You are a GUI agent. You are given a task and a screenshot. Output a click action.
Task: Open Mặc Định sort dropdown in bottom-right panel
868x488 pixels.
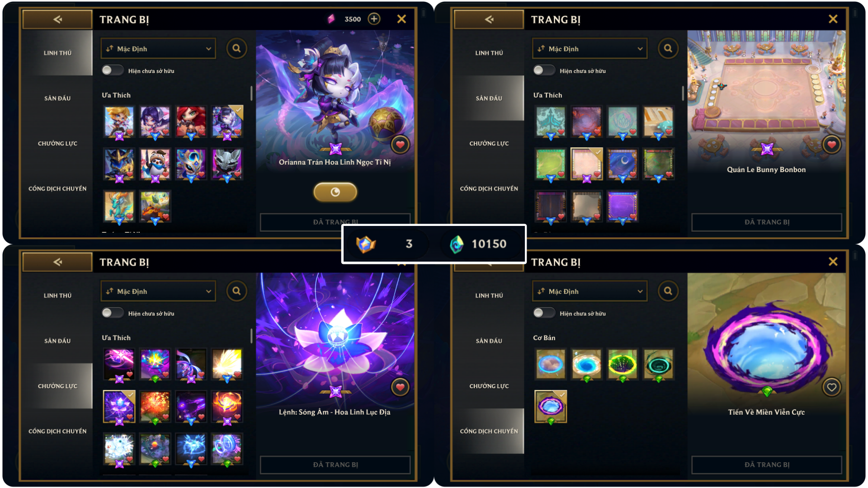[x=590, y=291]
